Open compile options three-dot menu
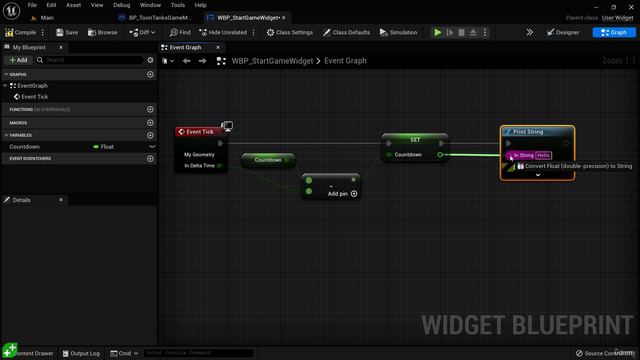The height and width of the screenshot is (360, 640). tap(43, 32)
